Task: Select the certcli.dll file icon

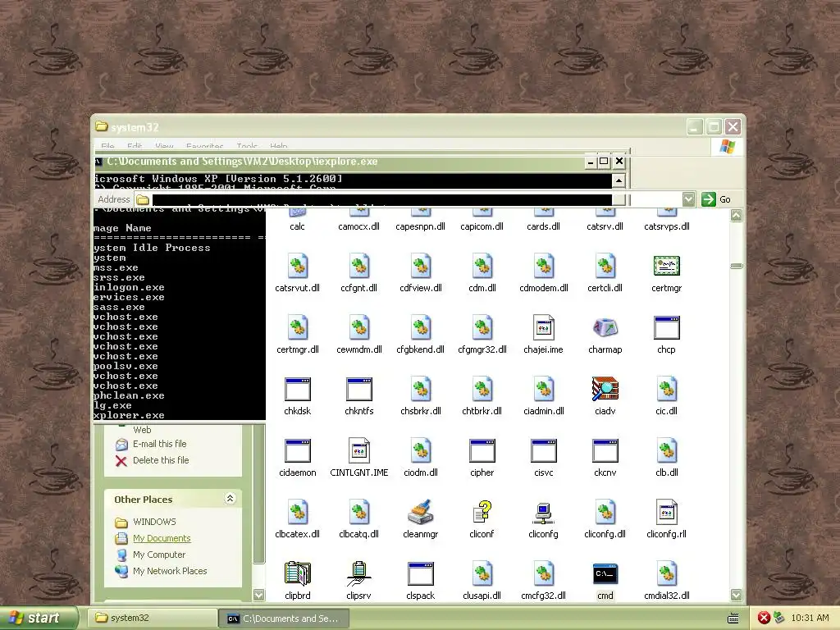Action: 605,267
